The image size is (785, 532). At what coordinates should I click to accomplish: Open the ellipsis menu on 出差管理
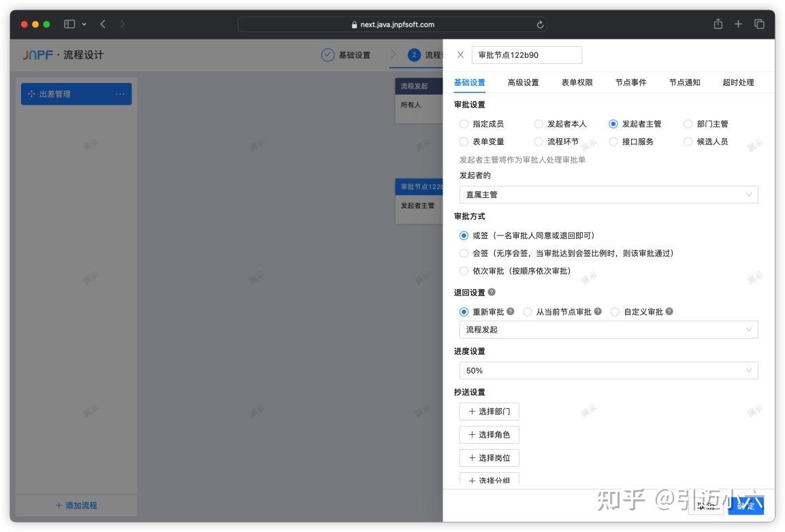[121, 94]
